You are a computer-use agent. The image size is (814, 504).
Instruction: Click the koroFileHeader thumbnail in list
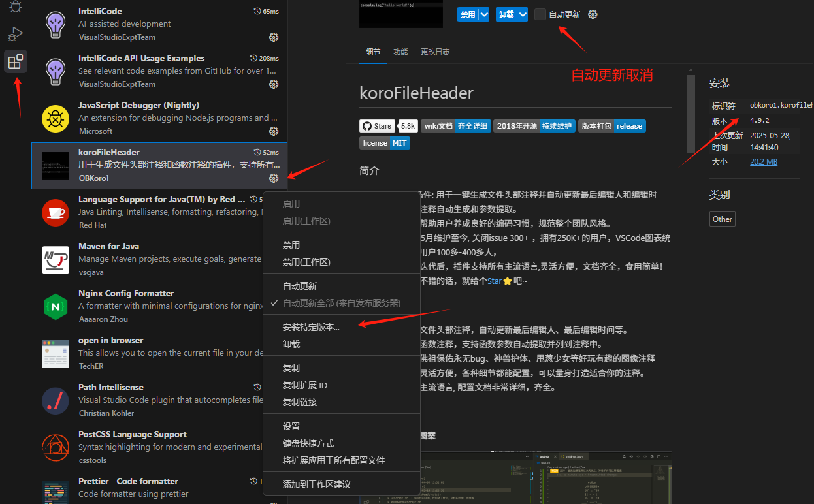(x=56, y=166)
